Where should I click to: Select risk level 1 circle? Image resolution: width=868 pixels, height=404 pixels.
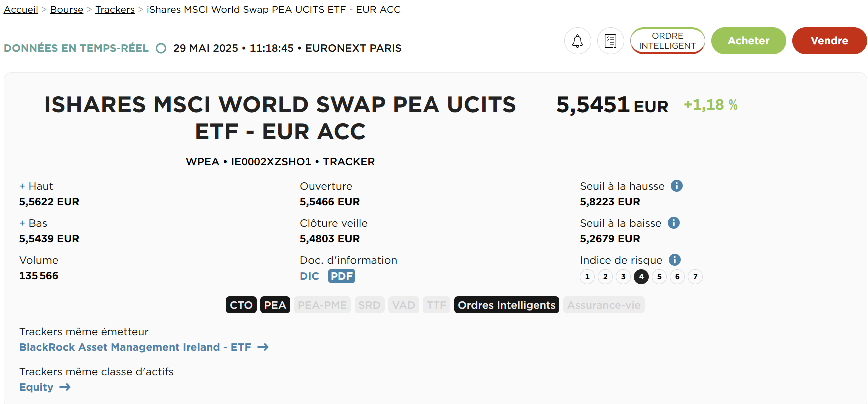587,277
